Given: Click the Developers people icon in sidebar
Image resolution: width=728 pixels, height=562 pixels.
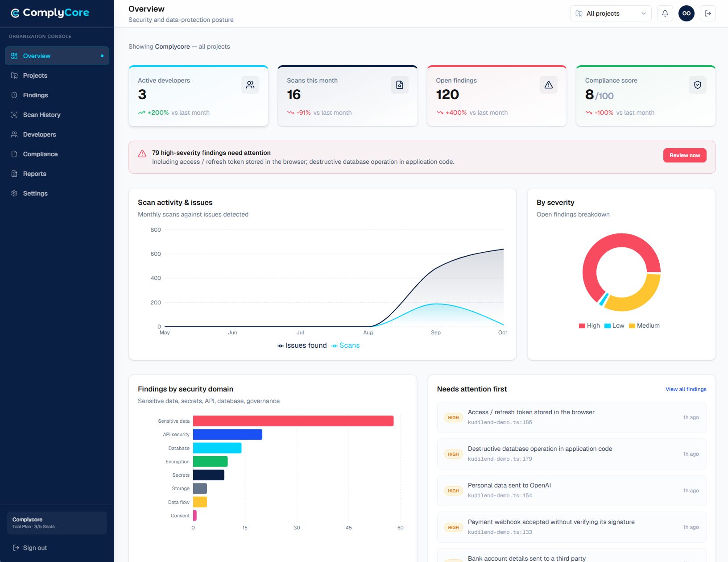Looking at the screenshot, I should [14, 134].
